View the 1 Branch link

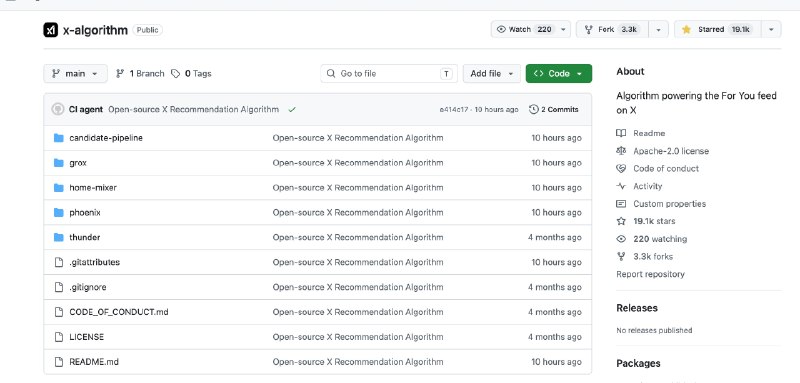140,73
